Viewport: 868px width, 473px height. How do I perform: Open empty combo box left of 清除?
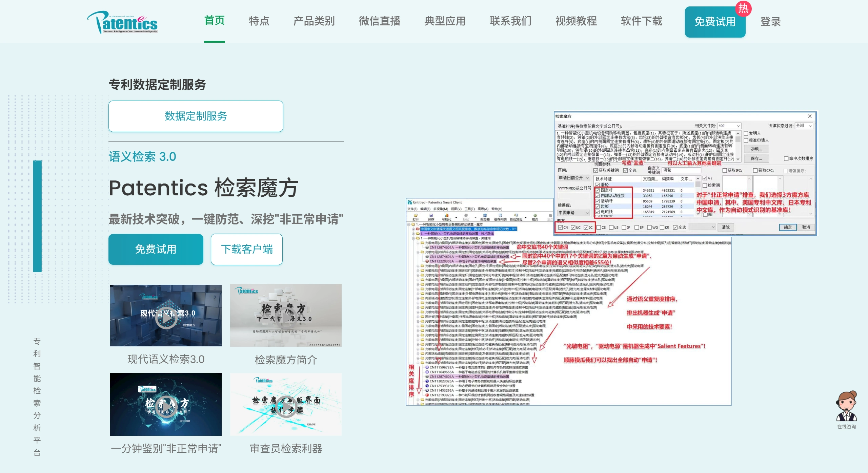point(702,227)
